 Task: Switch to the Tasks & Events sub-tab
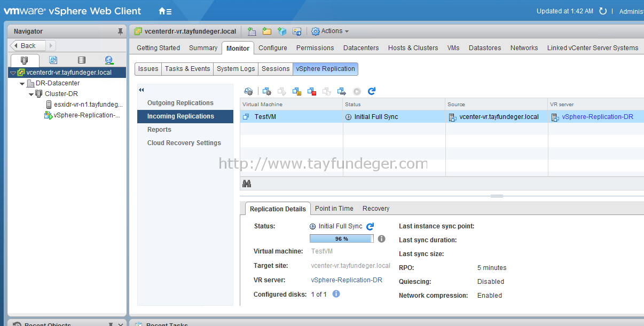[x=187, y=69]
